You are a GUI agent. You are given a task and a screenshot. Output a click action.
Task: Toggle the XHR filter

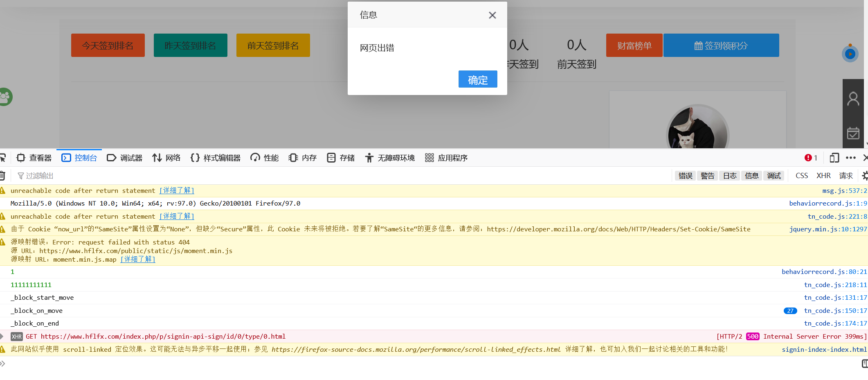[823, 176]
